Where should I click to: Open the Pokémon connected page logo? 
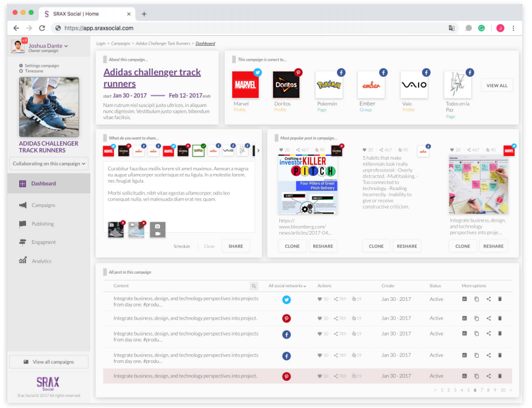329,84
